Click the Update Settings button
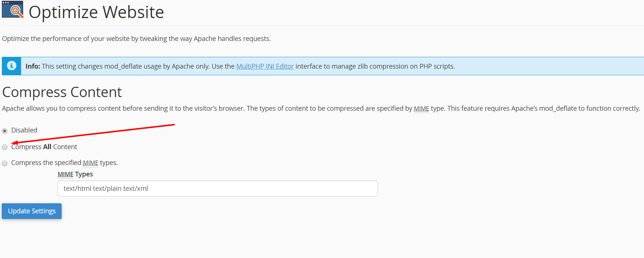 coord(32,211)
